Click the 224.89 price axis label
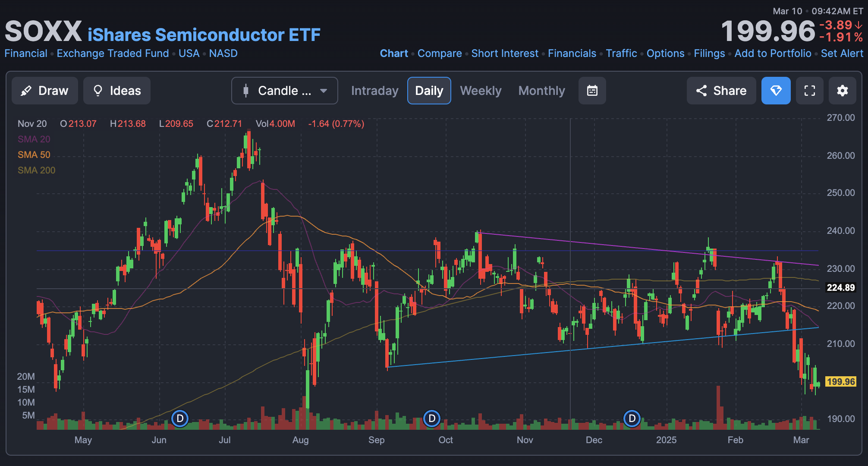Viewport: 868px width, 466px height. [x=841, y=287]
